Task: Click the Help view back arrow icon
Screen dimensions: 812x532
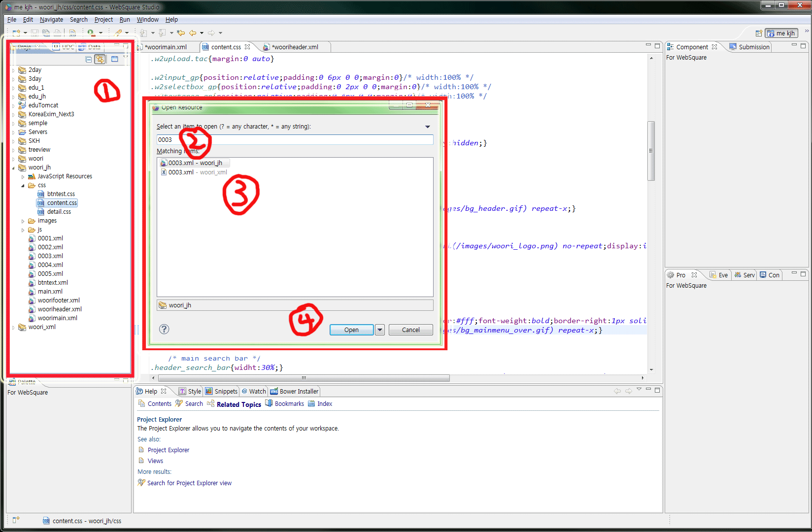Action: point(617,391)
